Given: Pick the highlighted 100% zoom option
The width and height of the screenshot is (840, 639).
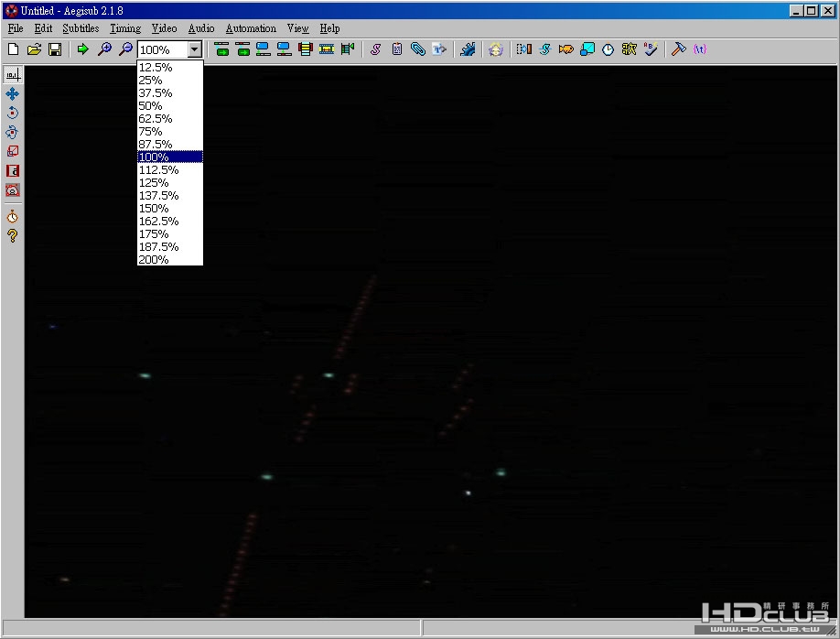Looking at the screenshot, I should (170, 157).
